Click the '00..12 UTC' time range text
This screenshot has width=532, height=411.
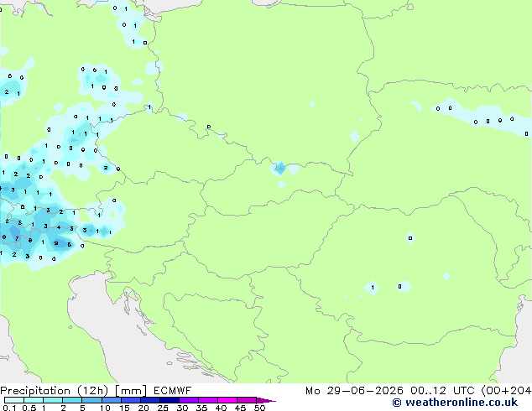[442, 391]
